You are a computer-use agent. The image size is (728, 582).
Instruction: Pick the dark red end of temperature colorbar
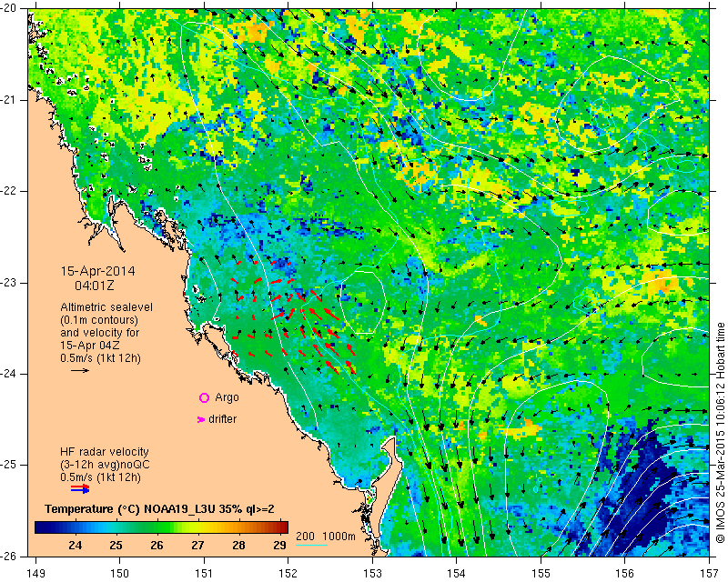click(284, 527)
